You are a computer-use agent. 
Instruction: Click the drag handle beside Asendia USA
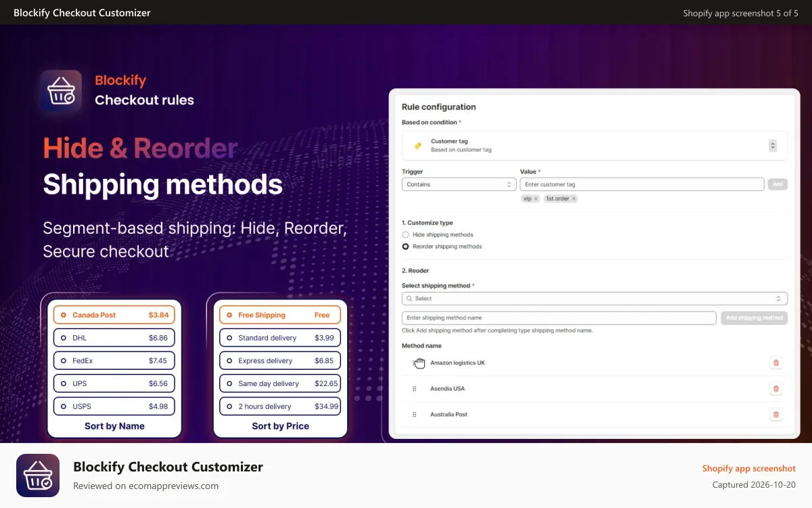(x=414, y=389)
